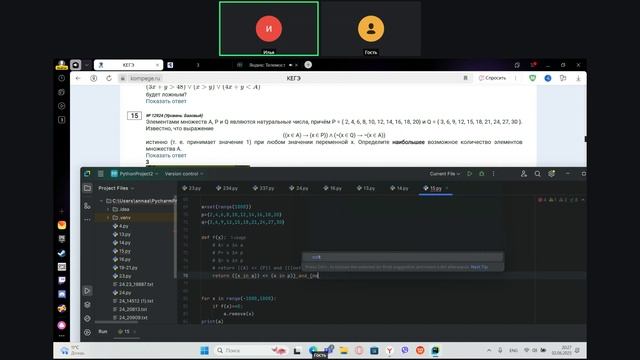Click the green shield protection icon in browser
Viewport: 640px width, 360px height.
[x=532, y=78]
